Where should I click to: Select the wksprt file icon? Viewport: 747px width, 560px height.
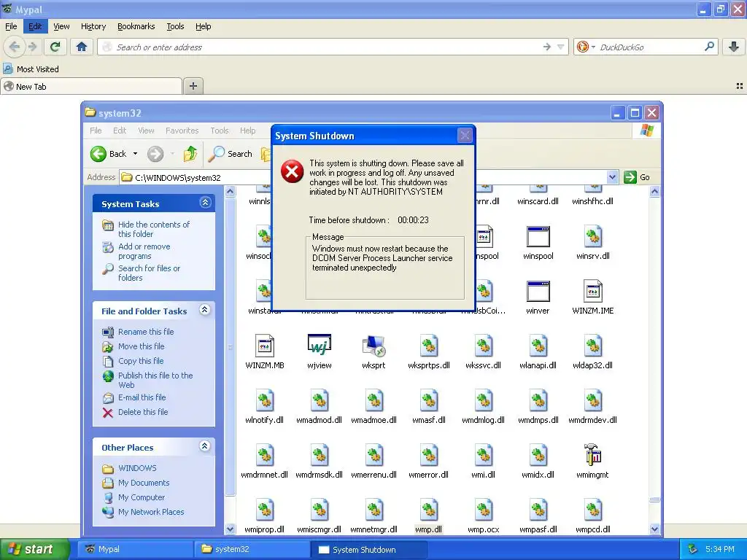pyautogui.click(x=373, y=345)
